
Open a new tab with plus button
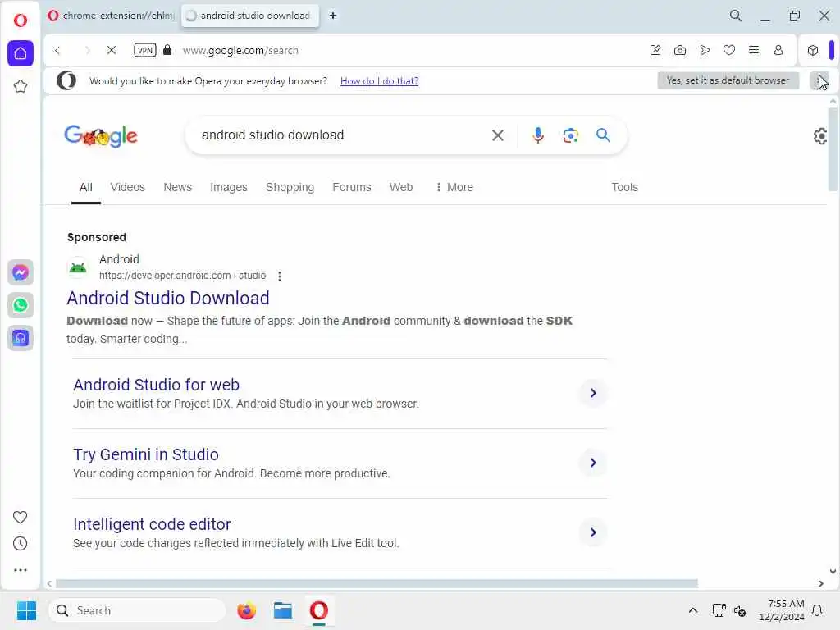[x=333, y=16]
